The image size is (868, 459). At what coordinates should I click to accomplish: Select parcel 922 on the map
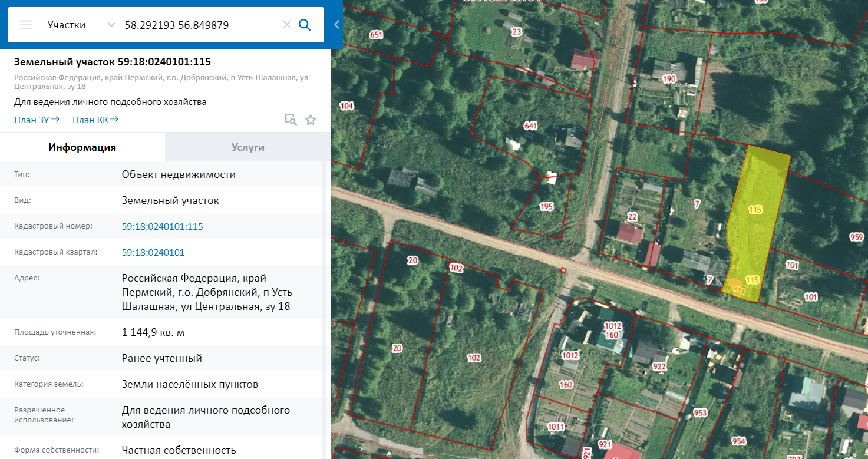(659, 367)
